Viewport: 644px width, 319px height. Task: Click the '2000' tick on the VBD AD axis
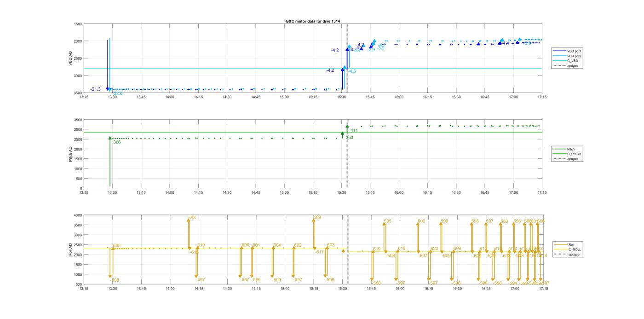click(77, 41)
